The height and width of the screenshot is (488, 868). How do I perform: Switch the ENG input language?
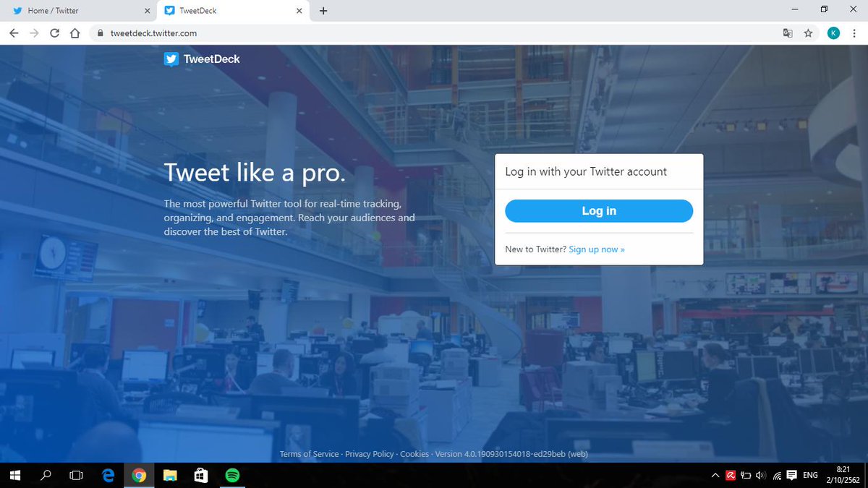click(811, 475)
